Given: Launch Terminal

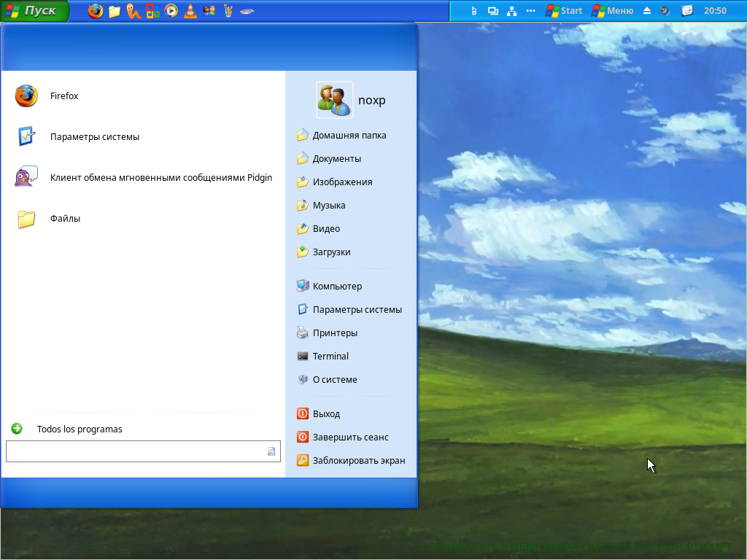Looking at the screenshot, I should [x=351, y=357].
